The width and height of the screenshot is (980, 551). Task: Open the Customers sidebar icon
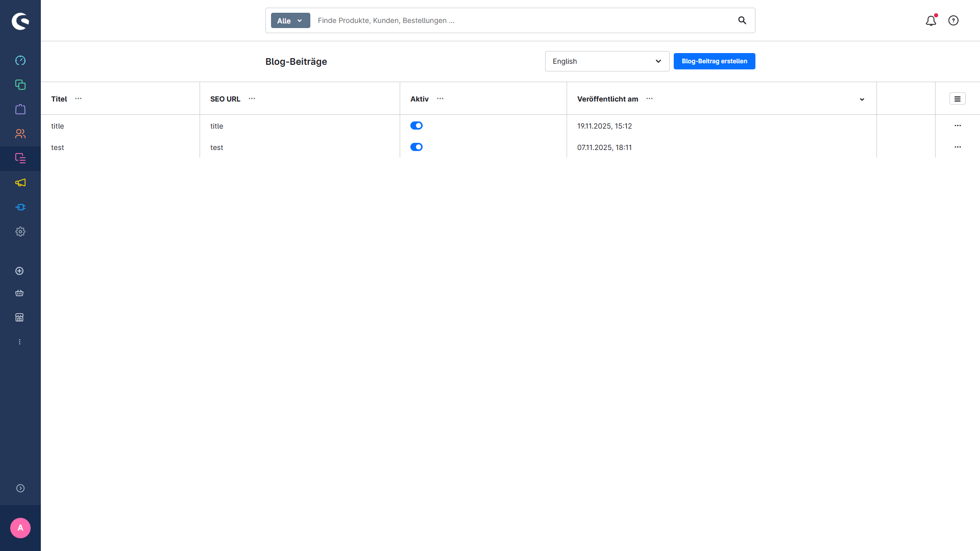(x=20, y=134)
